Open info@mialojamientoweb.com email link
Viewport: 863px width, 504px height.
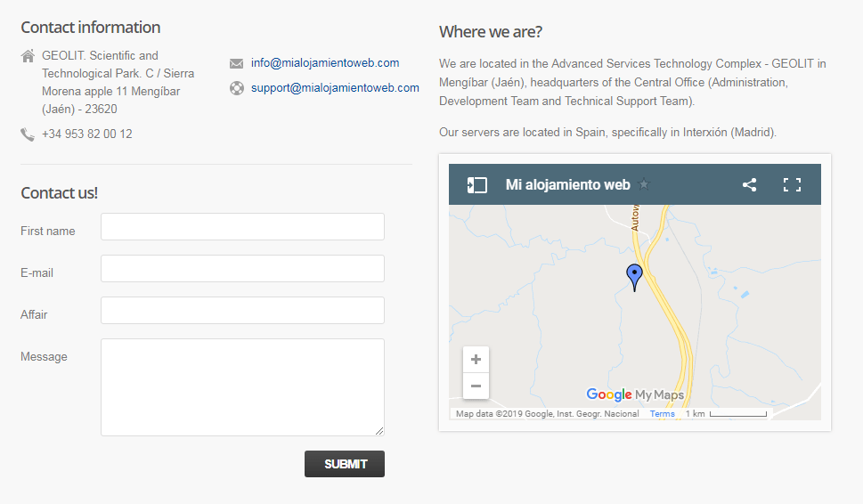(x=325, y=62)
